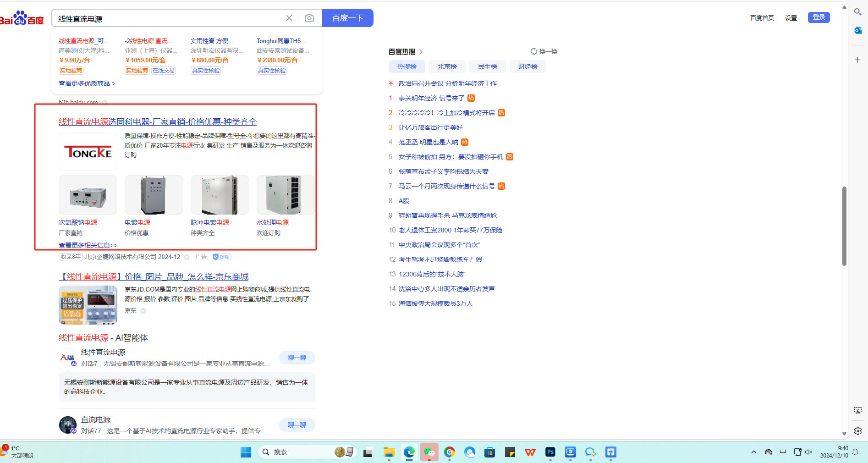This screenshot has width=868, height=463.
Task: Open Task View on the taskbar
Action: coord(369,452)
